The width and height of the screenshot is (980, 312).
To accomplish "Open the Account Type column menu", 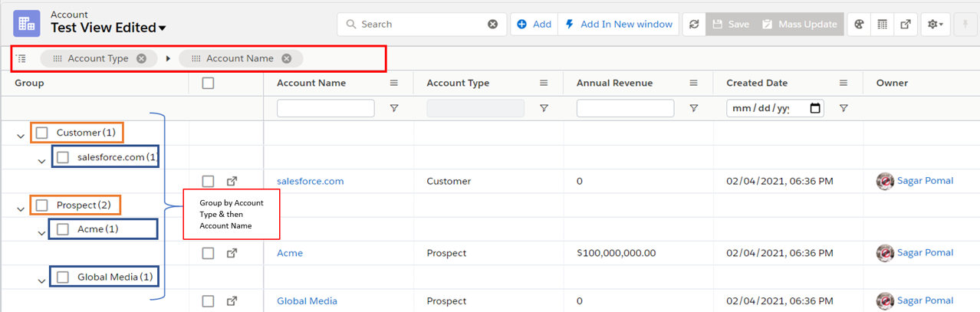I will click(544, 83).
